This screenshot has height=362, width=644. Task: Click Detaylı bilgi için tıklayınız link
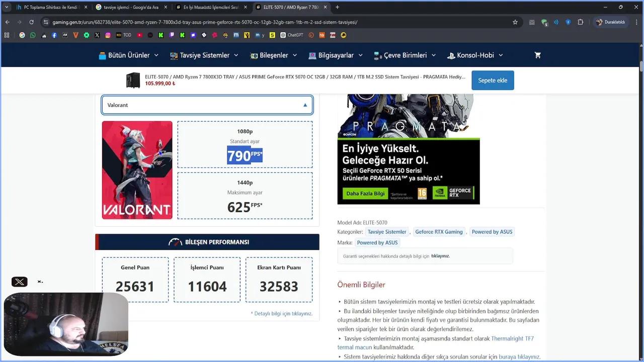(x=282, y=313)
